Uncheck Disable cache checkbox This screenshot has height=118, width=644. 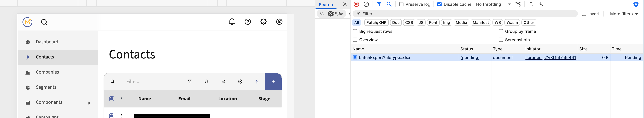pyautogui.click(x=439, y=4)
